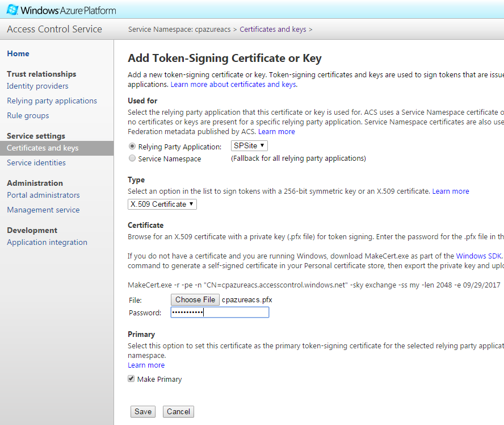Open Identity providers in sidebar
This screenshot has height=425, width=504.
pyautogui.click(x=37, y=86)
